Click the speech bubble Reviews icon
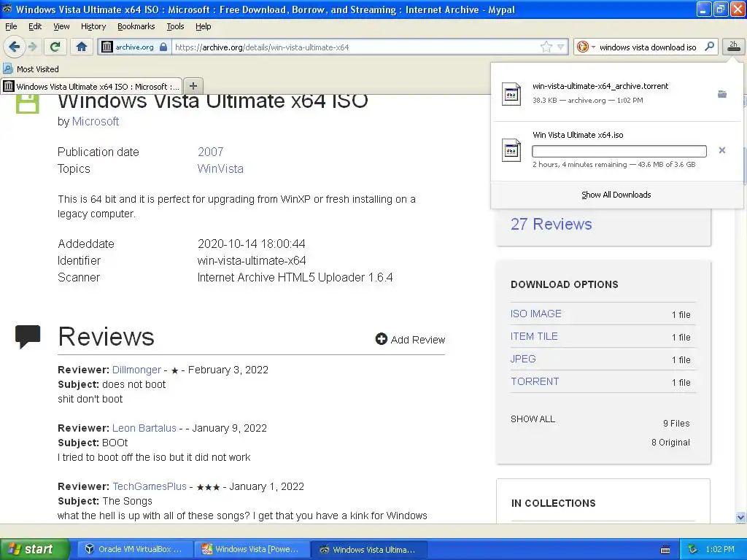This screenshot has height=560, width=747. pyautogui.click(x=28, y=336)
